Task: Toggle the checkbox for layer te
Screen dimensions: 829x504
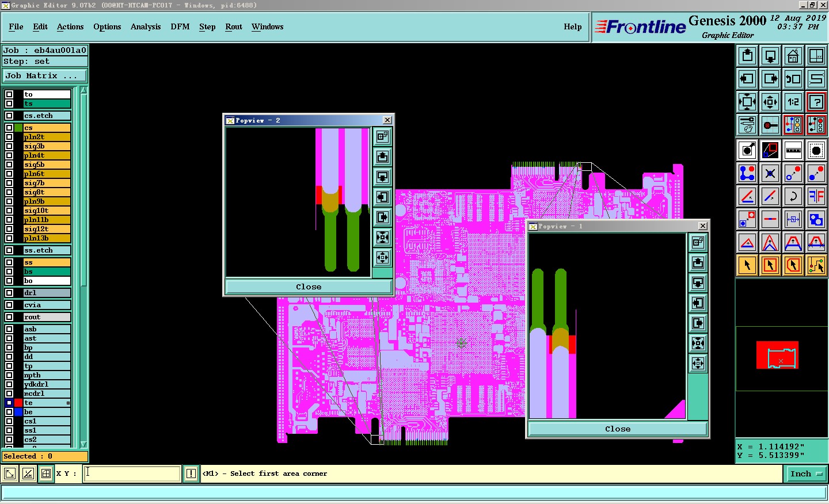Action: coord(9,403)
